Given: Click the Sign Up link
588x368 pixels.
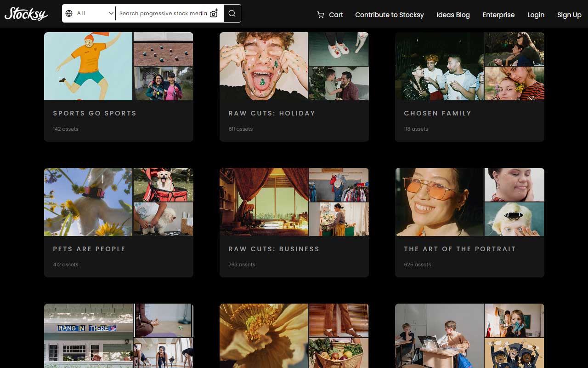Looking at the screenshot, I should (569, 15).
